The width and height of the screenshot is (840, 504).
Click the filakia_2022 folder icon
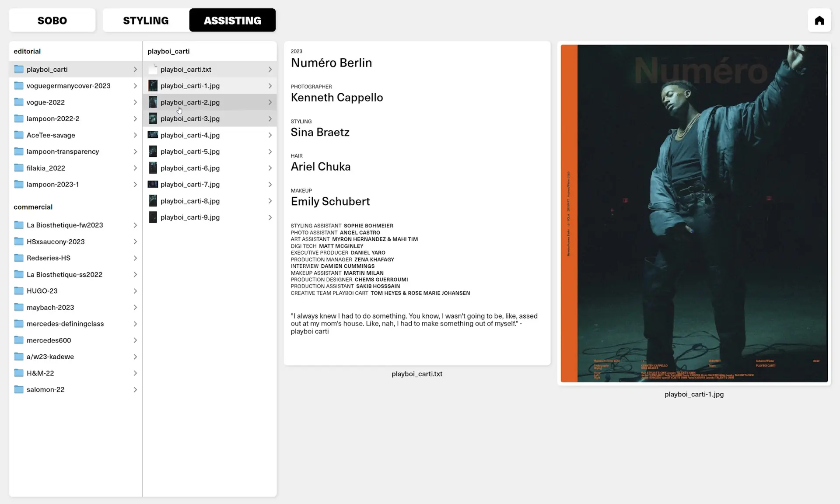pyautogui.click(x=19, y=168)
